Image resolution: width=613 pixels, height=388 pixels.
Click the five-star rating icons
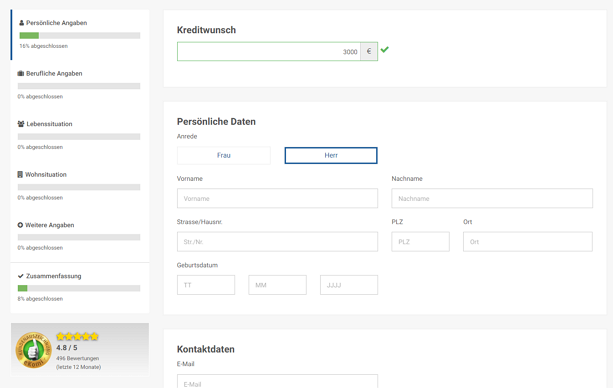pos(77,337)
